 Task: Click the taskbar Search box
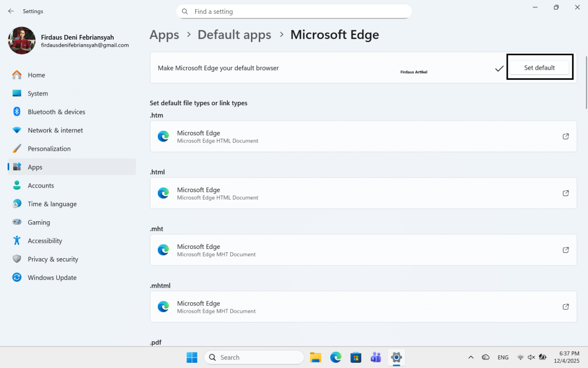click(254, 357)
